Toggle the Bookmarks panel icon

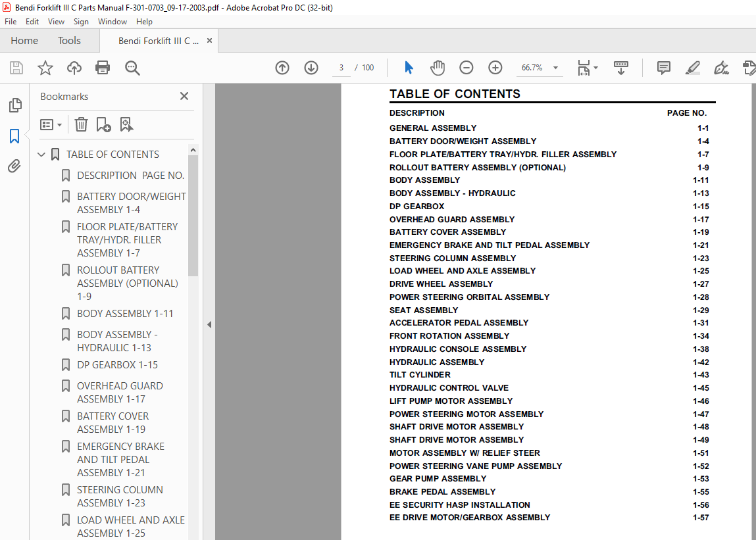14,136
